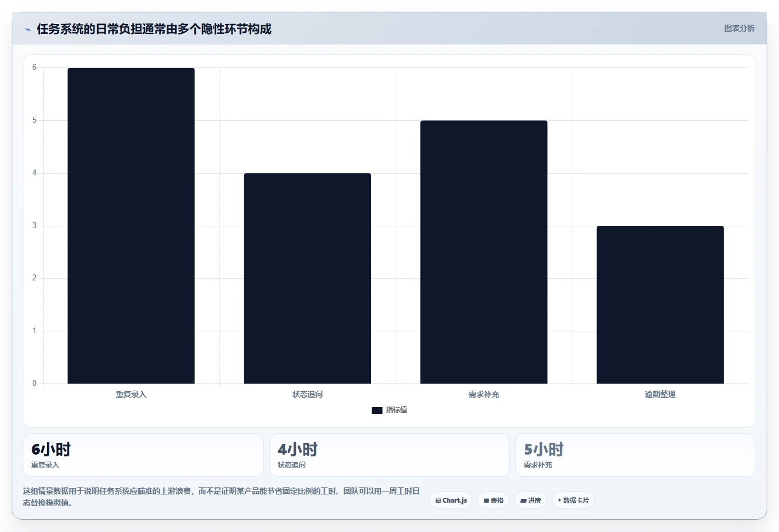Click the x-axis label 重复录入

(x=131, y=394)
